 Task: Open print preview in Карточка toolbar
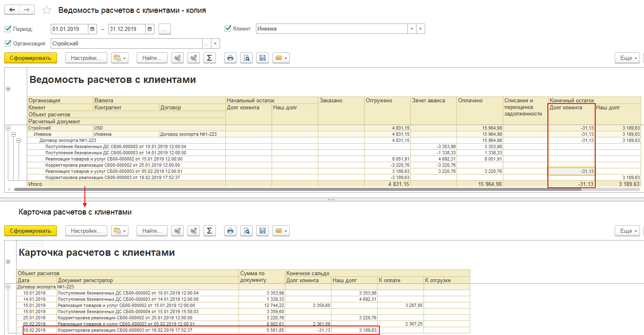pos(246,231)
